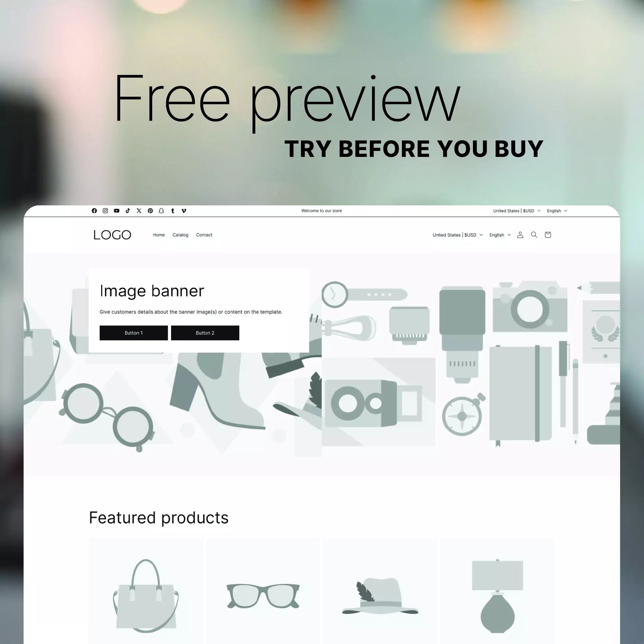
Task: Click the Home navigation menu item
Action: click(159, 235)
